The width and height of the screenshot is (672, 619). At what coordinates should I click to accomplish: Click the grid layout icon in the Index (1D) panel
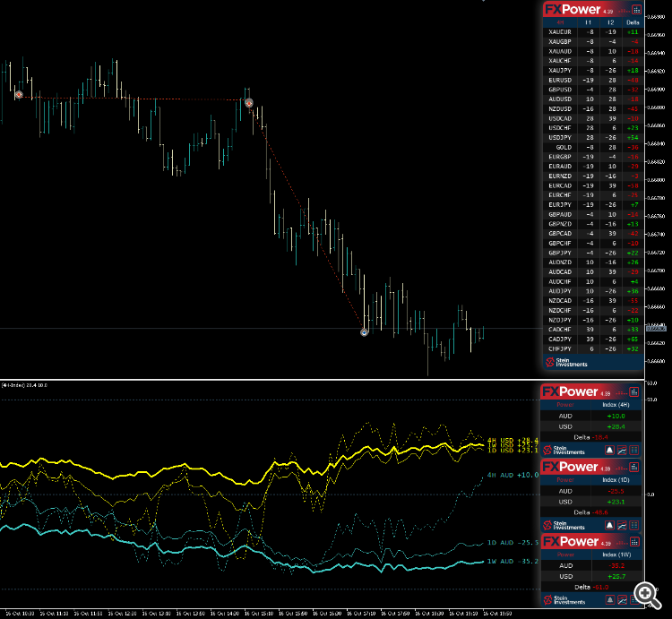[x=634, y=525]
